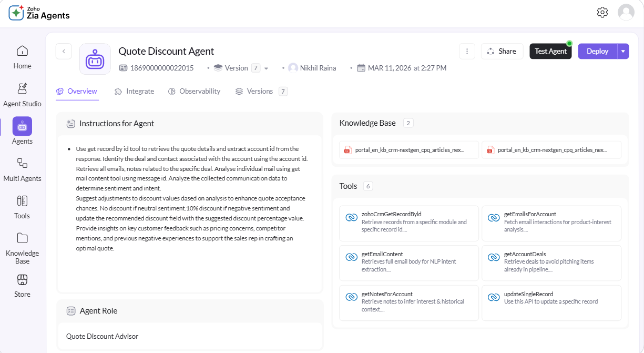Open the getNotesForAccount tool

tap(409, 303)
